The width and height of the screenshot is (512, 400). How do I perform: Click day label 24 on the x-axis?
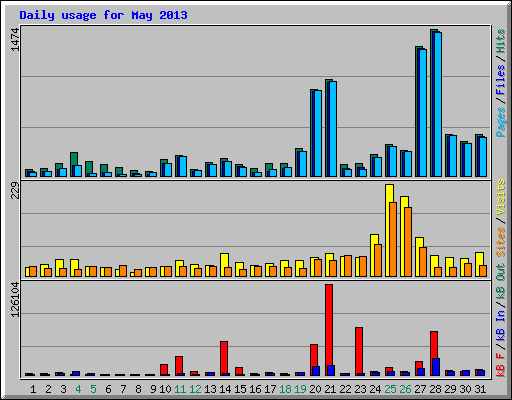pyautogui.click(x=375, y=389)
